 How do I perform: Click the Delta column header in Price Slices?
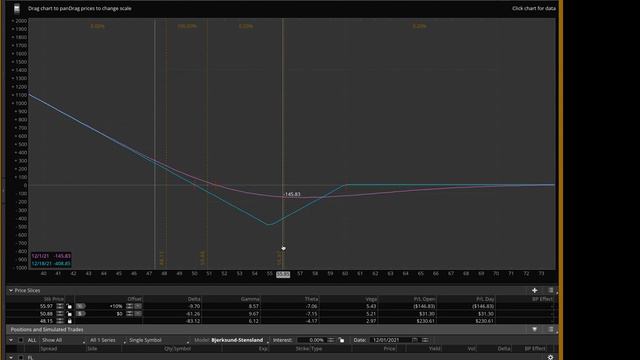pyautogui.click(x=193, y=299)
